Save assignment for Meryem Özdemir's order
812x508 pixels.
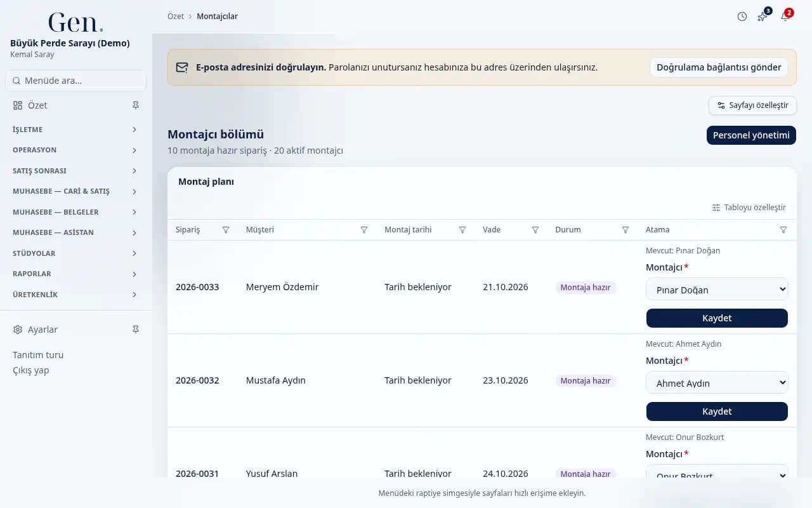pyautogui.click(x=717, y=318)
